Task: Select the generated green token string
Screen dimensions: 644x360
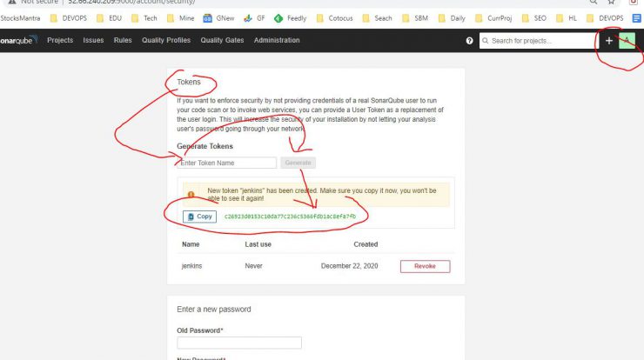Action: [290, 217]
